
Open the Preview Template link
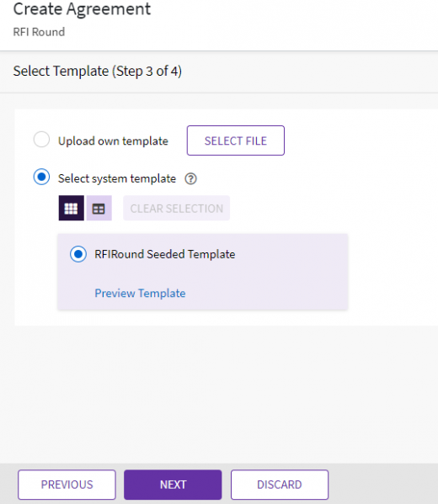pyautogui.click(x=140, y=293)
